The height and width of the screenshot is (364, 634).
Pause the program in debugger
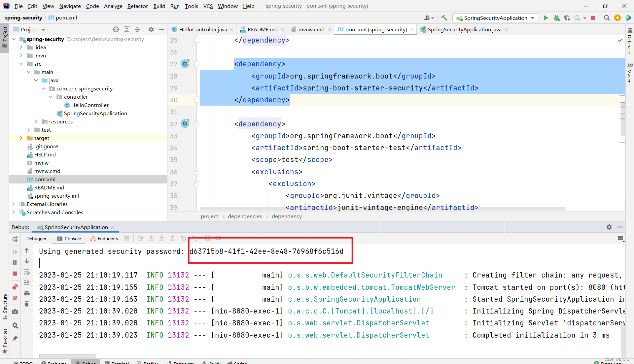pos(15,262)
